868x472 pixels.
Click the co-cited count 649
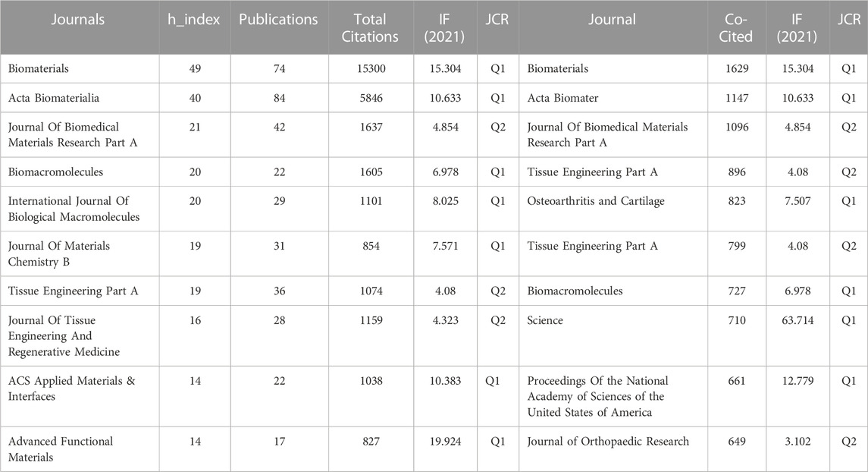[x=737, y=442]
